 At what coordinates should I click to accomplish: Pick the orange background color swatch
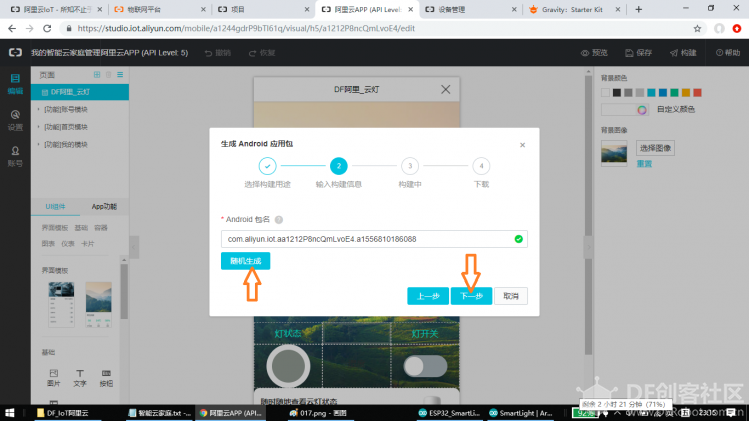click(x=685, y=93)
